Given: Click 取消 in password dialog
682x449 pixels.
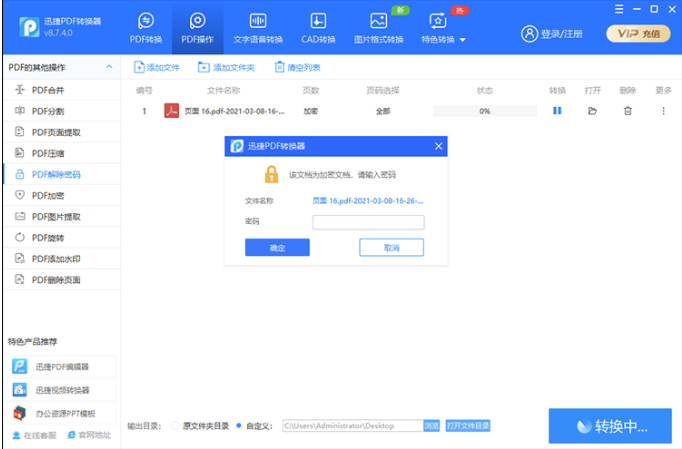Looking at the screenshot, I should pos(391,248).
